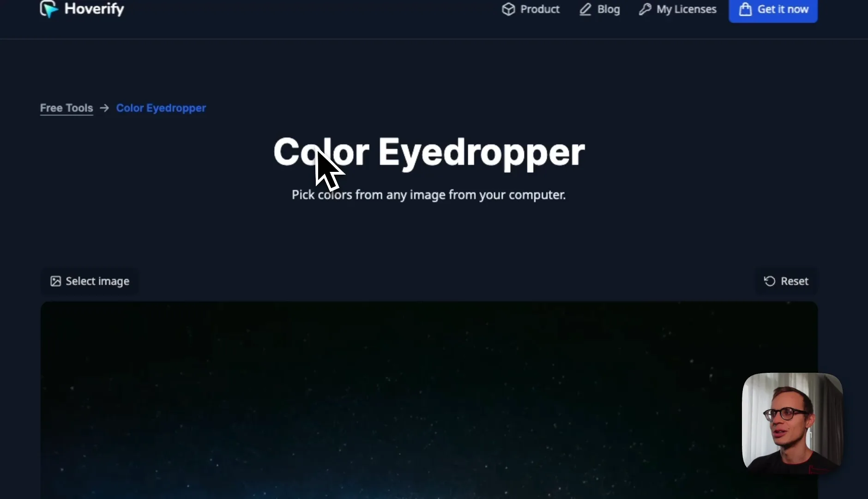Click the 'Pick colors from any image' subtitle
868x499 pixels.
coord(428,195)
